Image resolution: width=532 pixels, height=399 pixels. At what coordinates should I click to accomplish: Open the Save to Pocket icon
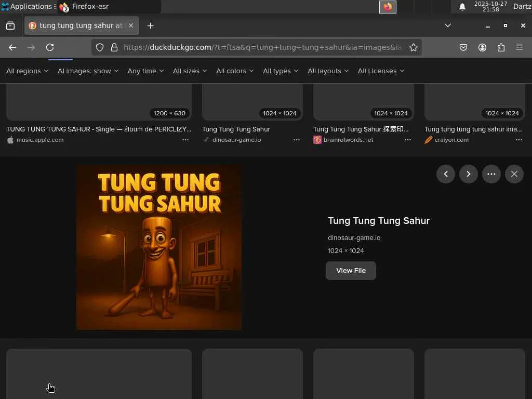click(463, 47)
